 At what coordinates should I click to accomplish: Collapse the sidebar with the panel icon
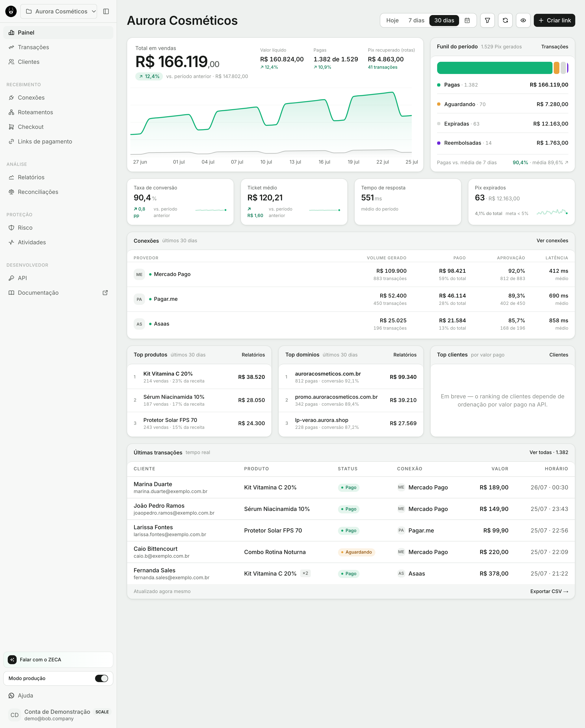point(106,11)
